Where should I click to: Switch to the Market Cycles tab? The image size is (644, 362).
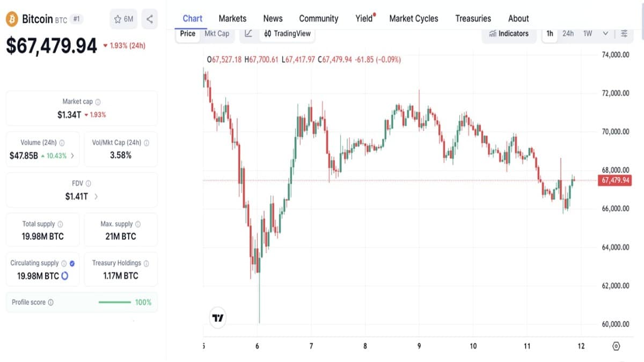413,18
